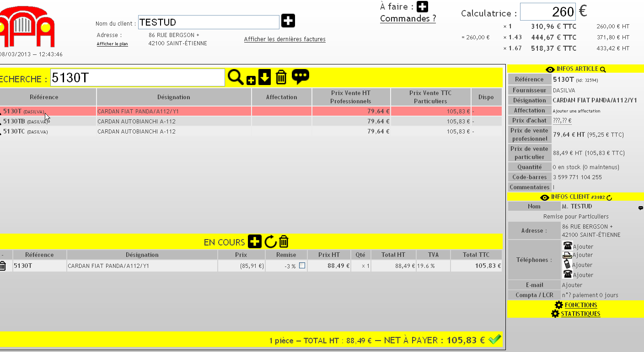
Task: Expand the FONCTIONS section
Action: point(580,305)
